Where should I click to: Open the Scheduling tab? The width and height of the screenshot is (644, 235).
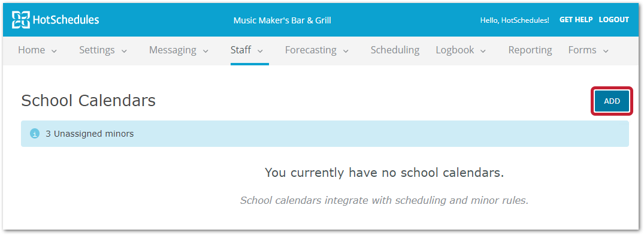coord(395,50)
